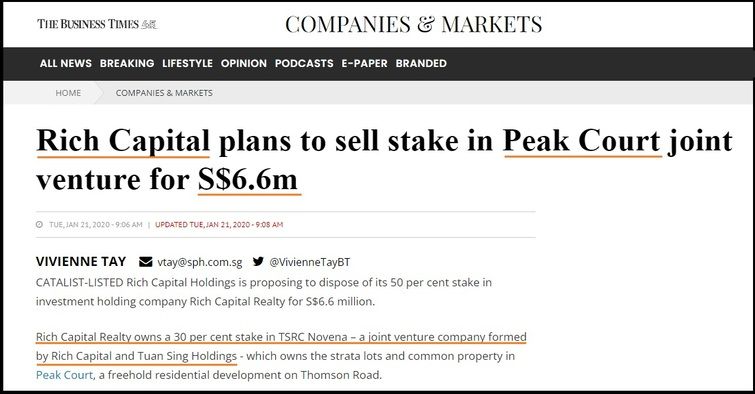Select the Branded navigation item
Viewport: 755px width, 394px height.
421,64
